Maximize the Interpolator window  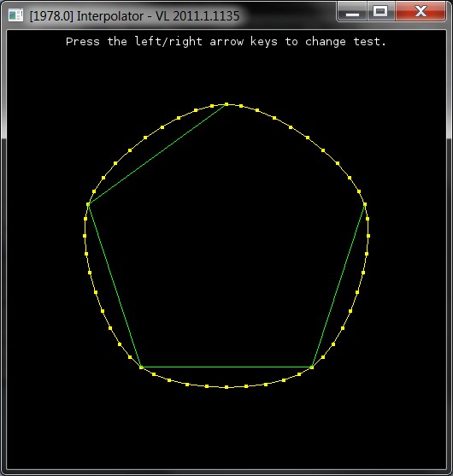pyautogui.click(x=380, y=11)
